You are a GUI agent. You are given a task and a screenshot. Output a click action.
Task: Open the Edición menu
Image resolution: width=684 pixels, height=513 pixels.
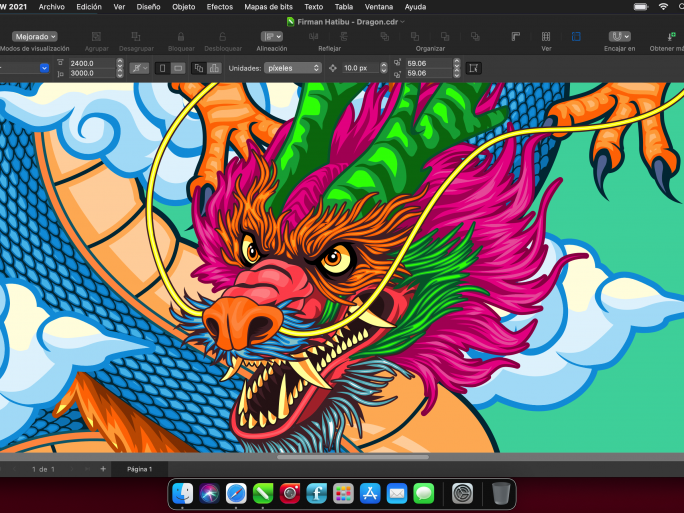89,7
